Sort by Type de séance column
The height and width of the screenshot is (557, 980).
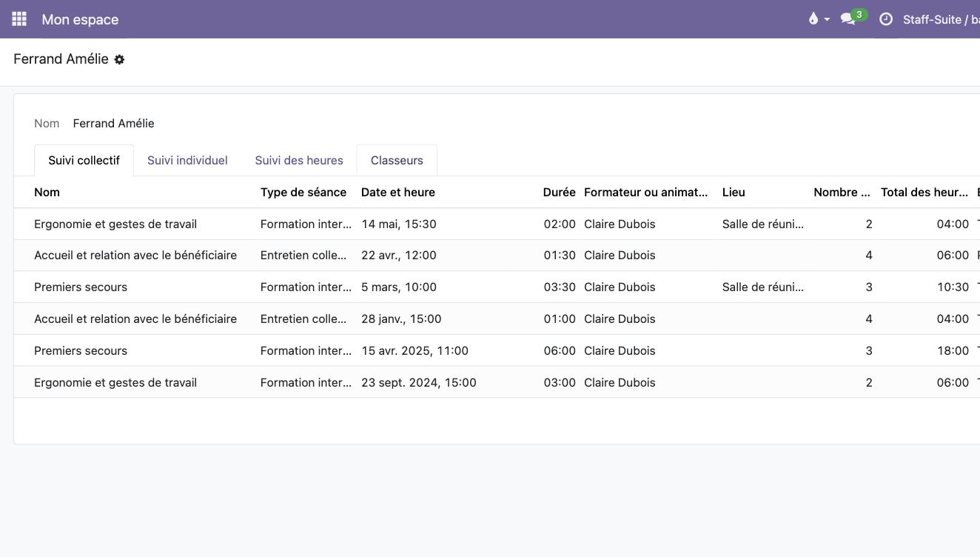[x=303, y=192]
